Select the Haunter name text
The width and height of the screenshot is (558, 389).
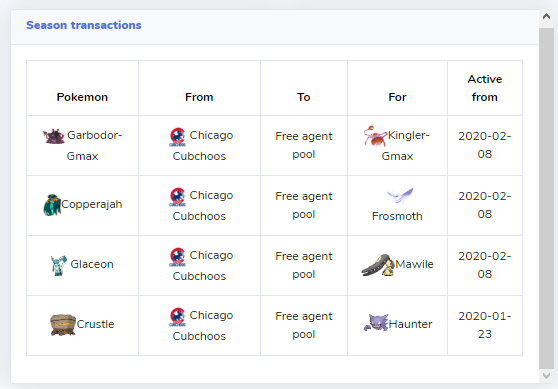[x=410, y=324]
